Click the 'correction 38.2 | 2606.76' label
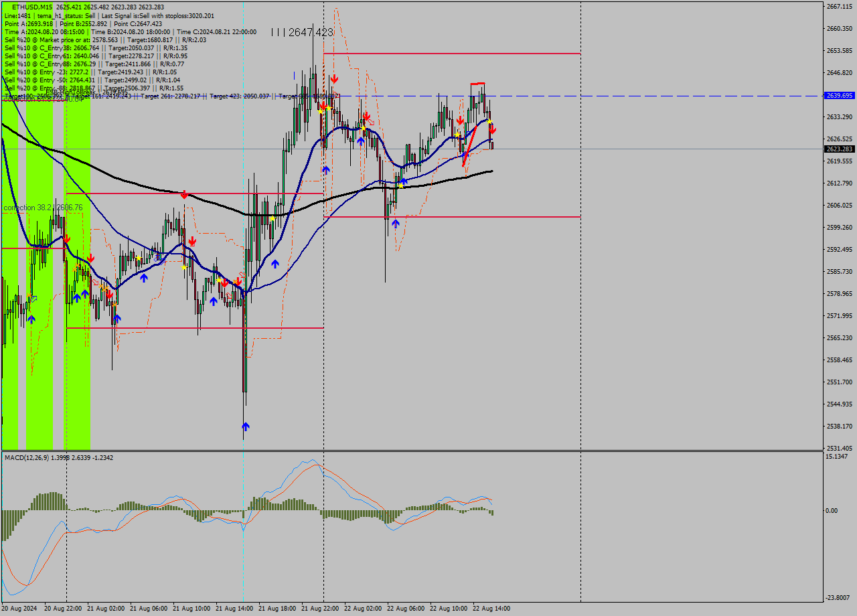 point(43,208)
